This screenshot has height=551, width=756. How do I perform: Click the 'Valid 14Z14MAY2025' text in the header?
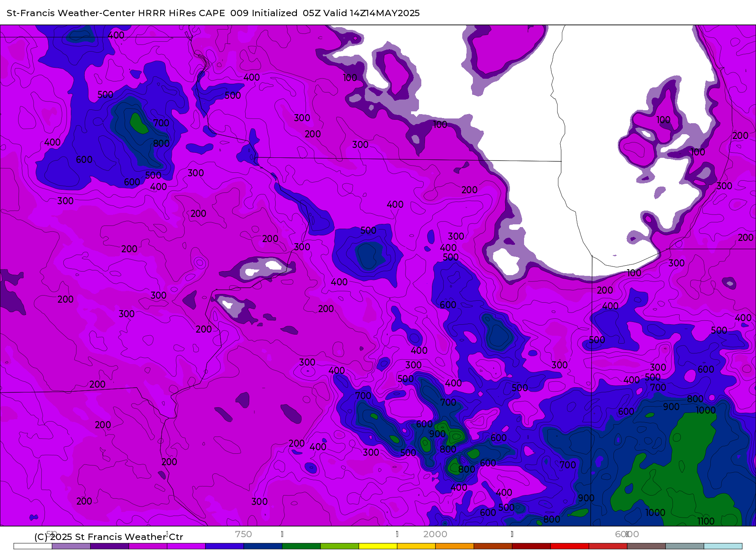coord(372,13)
